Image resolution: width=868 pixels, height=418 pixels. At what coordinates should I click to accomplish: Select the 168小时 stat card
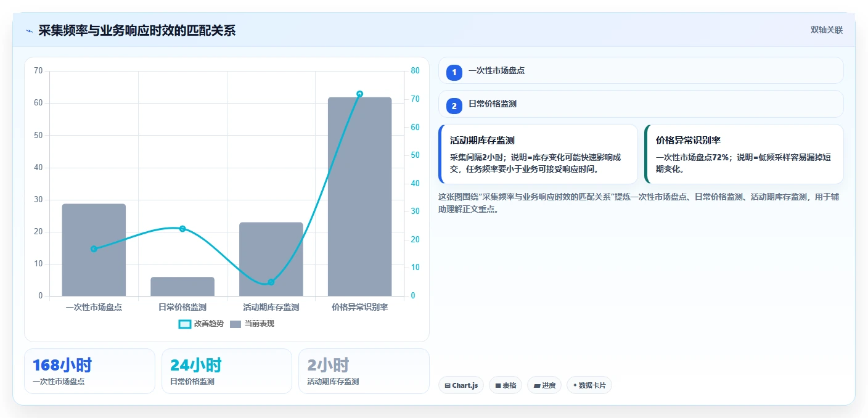[x=90, y=371]
